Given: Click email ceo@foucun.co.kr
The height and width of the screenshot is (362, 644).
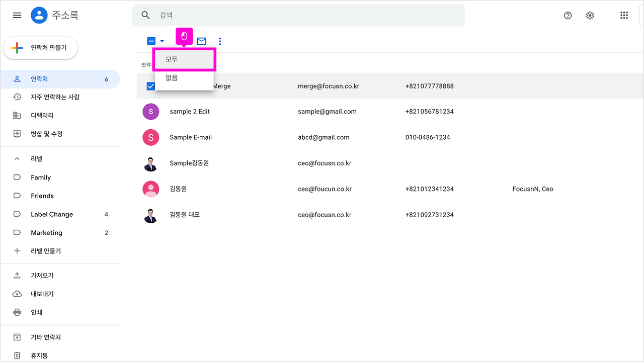Looking at the screenshot, I should pyautogui.click(x=325, y=189).
